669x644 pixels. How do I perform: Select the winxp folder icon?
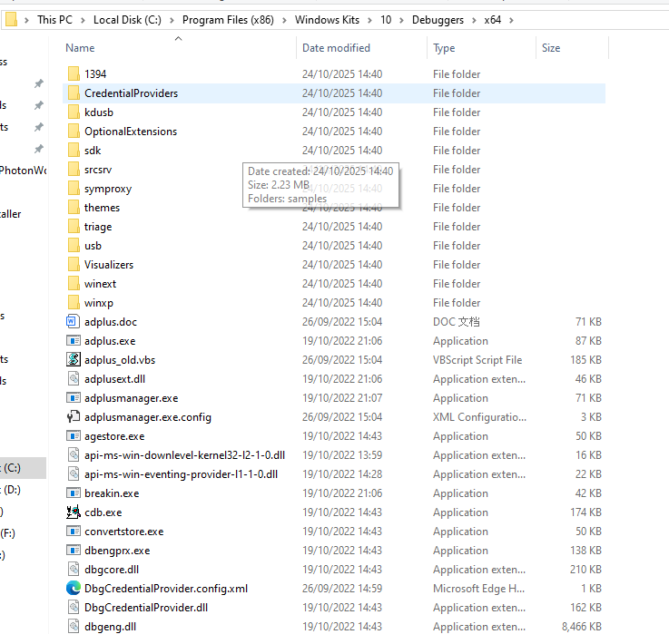74,302
